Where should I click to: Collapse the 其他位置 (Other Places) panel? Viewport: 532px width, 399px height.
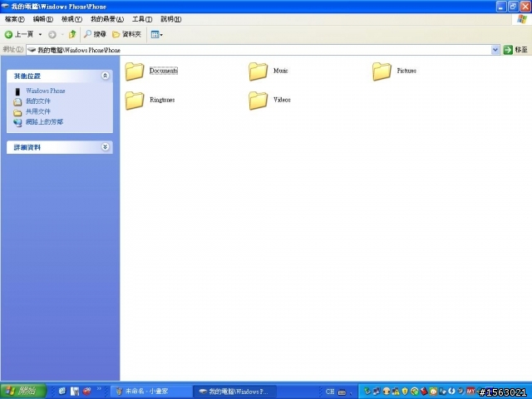tap(106, 76)
